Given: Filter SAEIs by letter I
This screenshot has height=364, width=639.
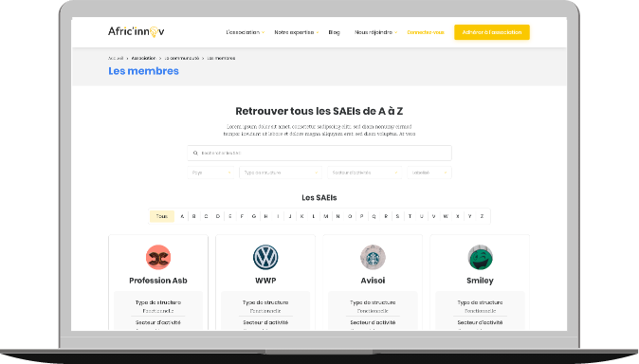Looking at the screenshot, I should (278, 216).
